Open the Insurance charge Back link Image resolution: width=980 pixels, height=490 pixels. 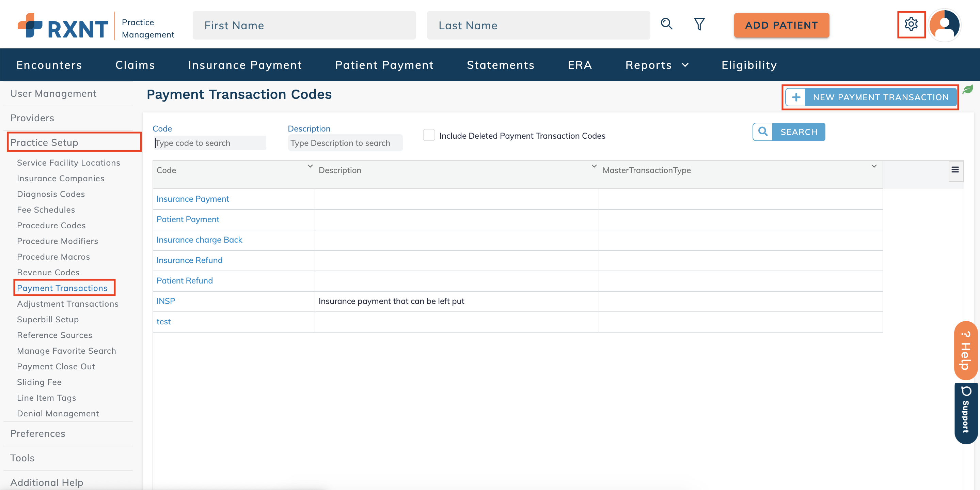pyautogui.click(x=199, y=240)
